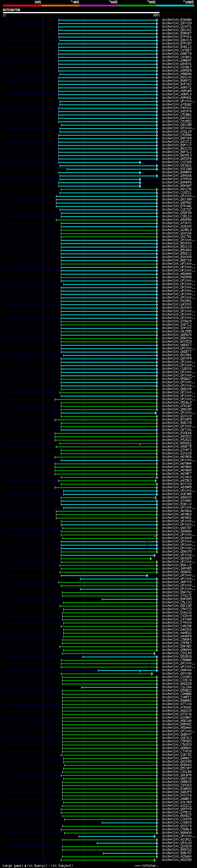Select label UniRef100_Q8ISN9
Viewport: 197px width, 868px height.
click(x=177, y=200)
